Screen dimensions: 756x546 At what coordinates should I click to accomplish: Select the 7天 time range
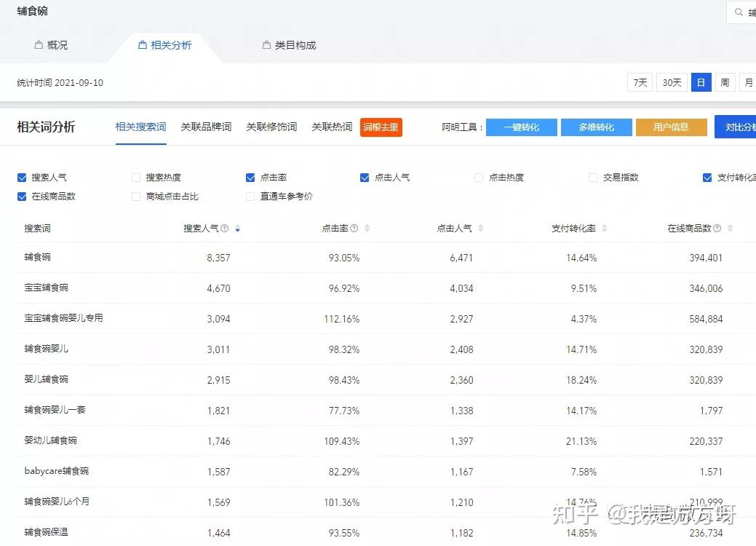[x=640, y=82]
